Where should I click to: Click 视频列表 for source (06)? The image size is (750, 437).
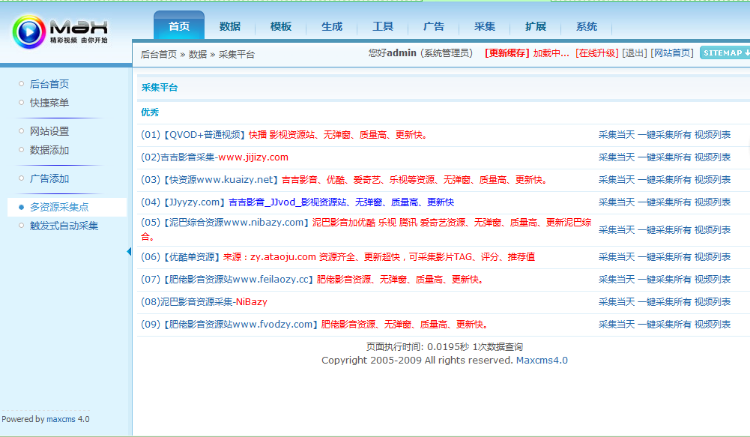(713, 257)
